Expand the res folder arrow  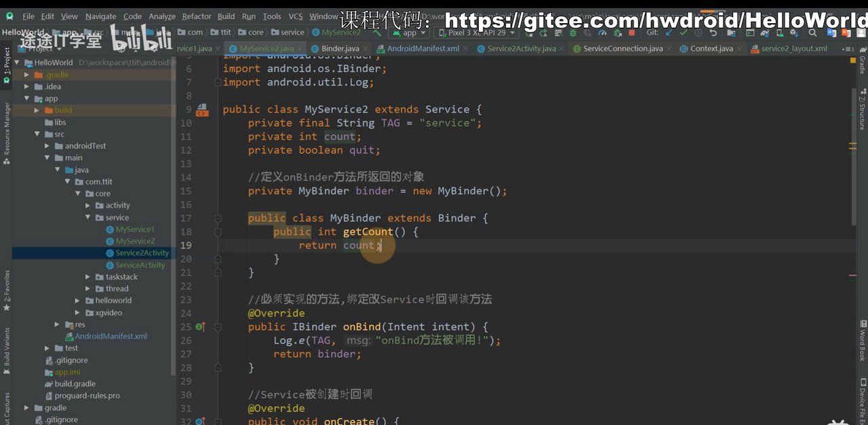tap(57, 325)
